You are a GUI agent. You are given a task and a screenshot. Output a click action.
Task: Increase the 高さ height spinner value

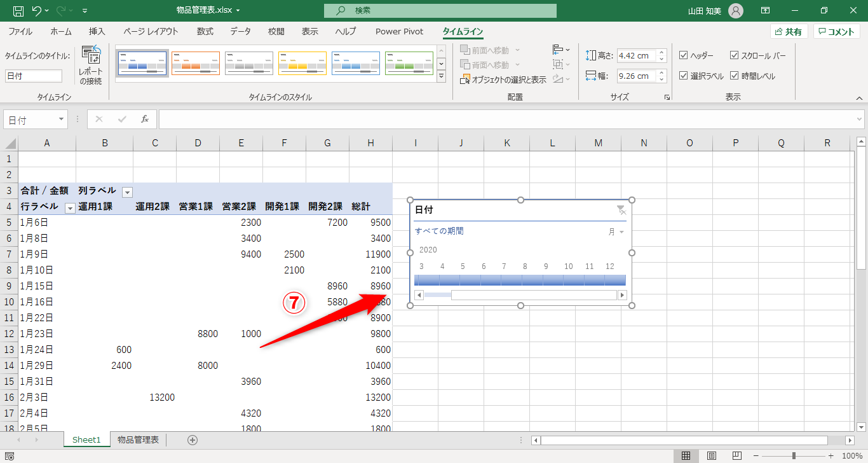tap(661, 52)
